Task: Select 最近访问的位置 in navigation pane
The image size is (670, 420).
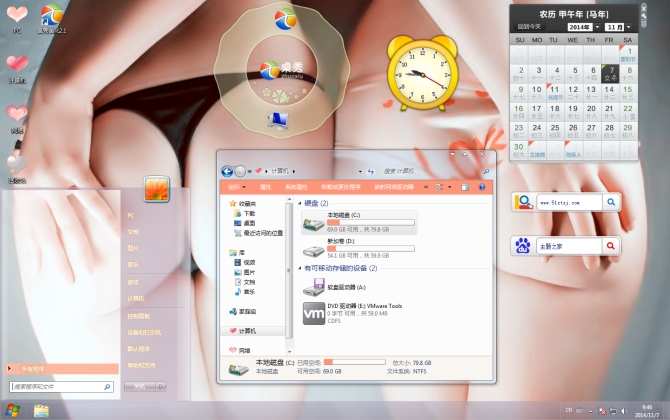Action: tap(263, 233)
